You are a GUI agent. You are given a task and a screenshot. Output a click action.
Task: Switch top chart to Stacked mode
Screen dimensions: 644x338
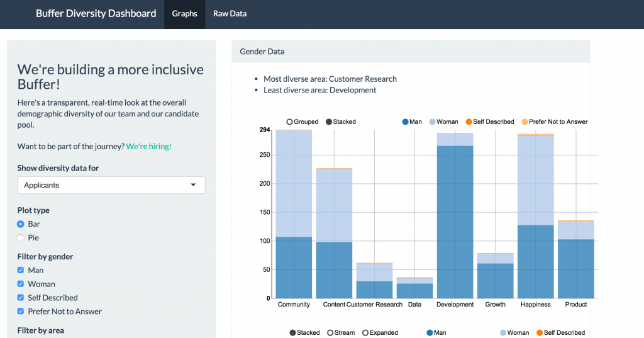click(341, 121)
